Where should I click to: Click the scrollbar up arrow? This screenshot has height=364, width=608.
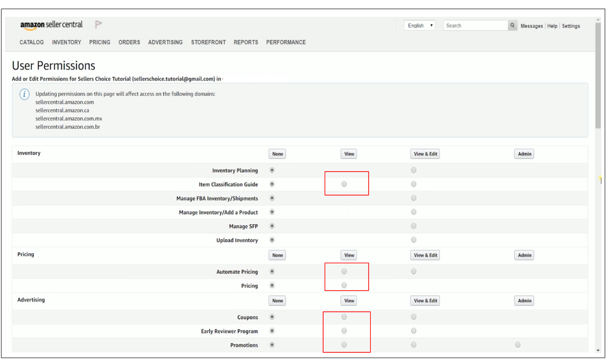[598, 20]
